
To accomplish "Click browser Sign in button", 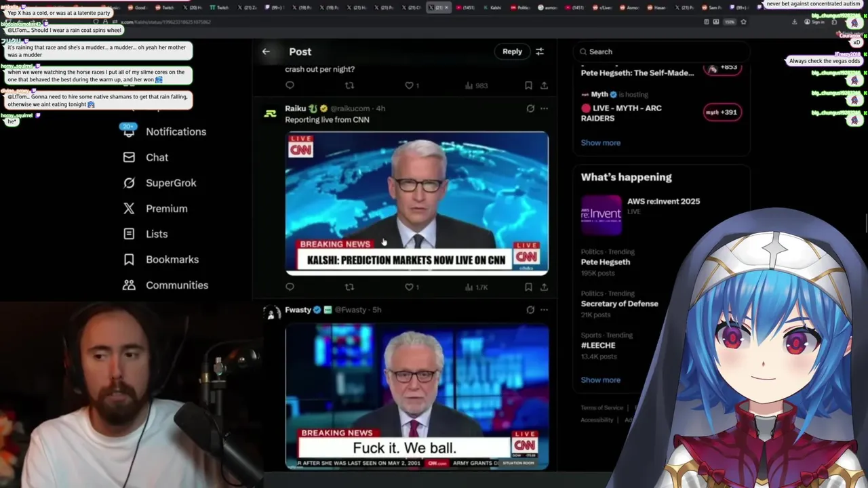I will [x=815, y=22].
